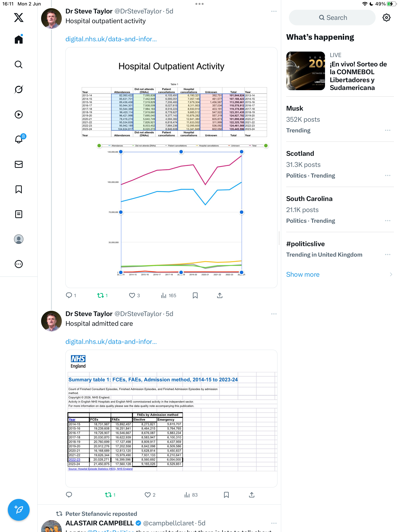This screenshot has height=532, width=399.
Task: Open Explore search icon in sidebar
Action: [19, 64]
